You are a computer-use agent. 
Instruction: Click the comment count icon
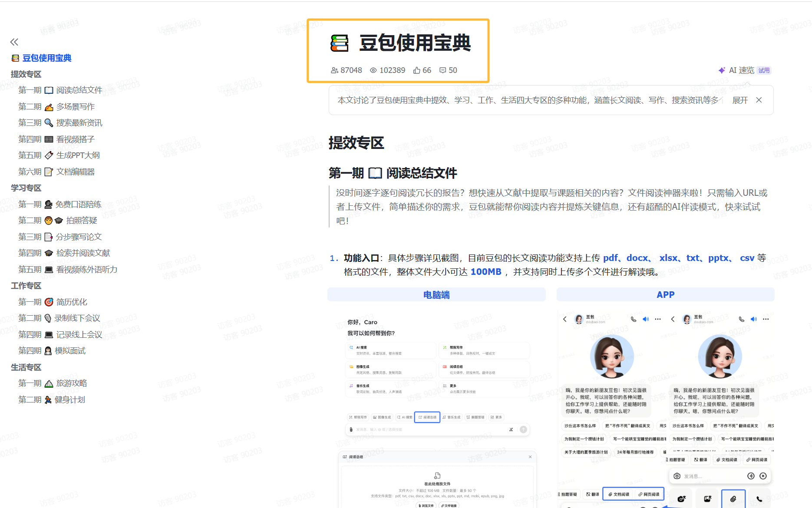coord(442,70)
